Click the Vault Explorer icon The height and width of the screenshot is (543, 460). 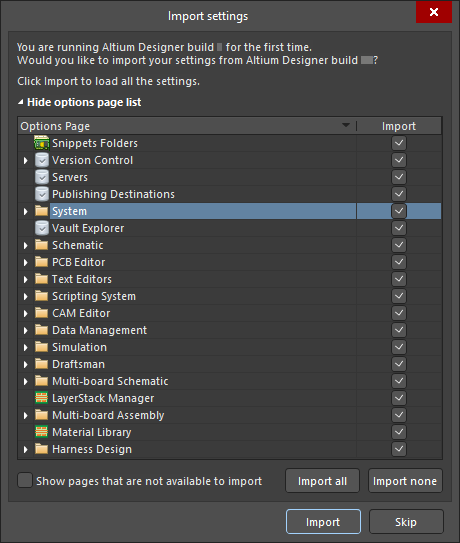pyautogui.click(x=42, y=228)
